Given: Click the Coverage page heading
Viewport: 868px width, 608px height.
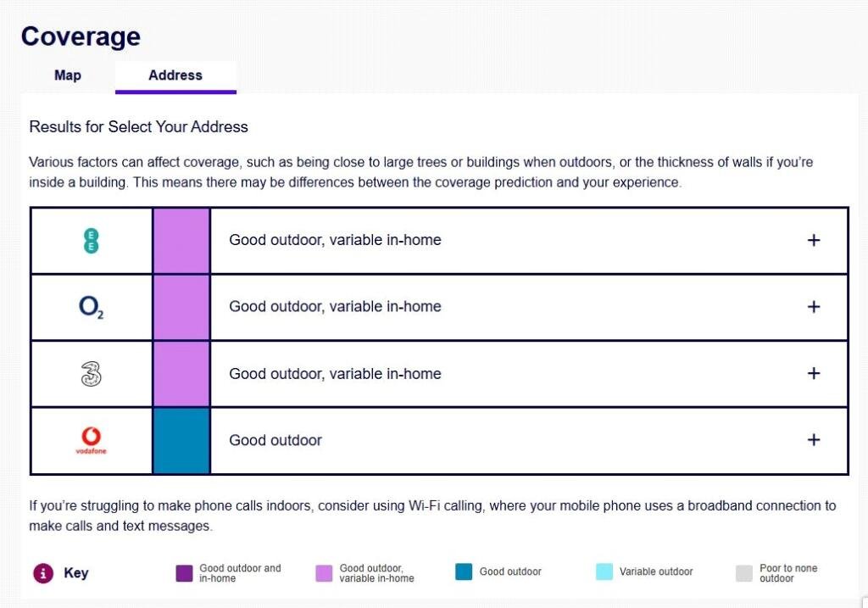Looking at the screenshot, I should point(81,36).
